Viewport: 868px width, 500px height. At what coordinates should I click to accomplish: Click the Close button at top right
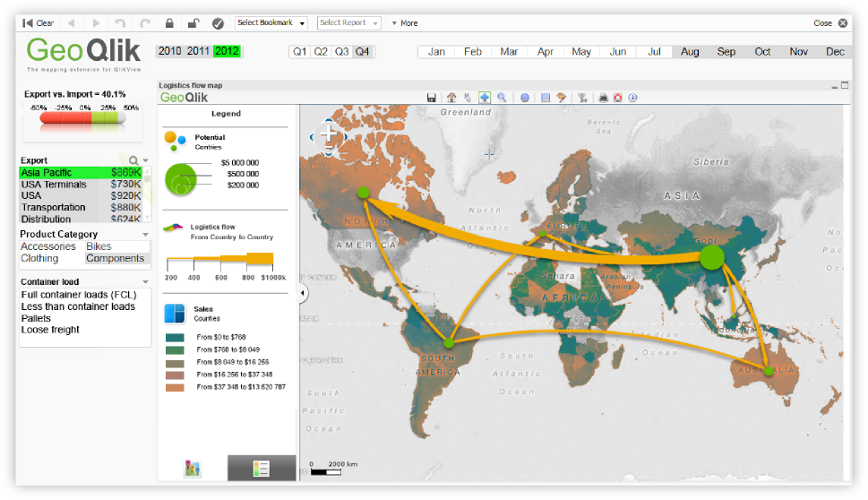pyautogui.click(x=830, y=23)
